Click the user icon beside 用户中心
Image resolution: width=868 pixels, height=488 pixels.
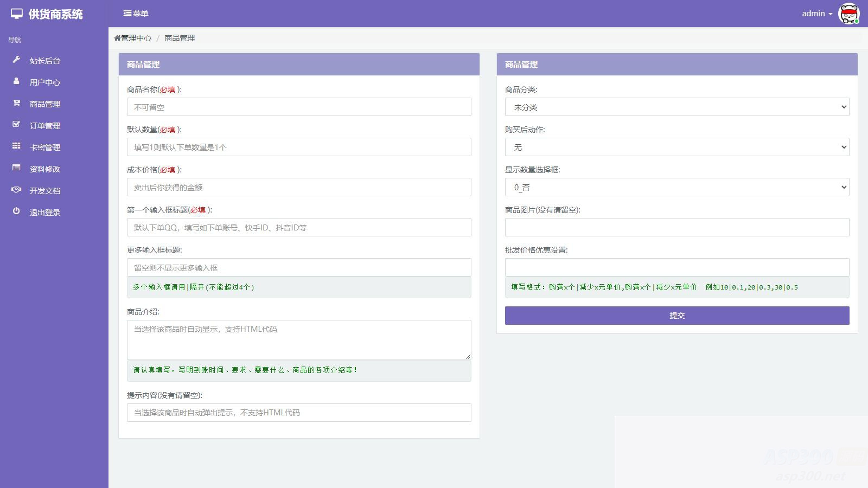16,82
